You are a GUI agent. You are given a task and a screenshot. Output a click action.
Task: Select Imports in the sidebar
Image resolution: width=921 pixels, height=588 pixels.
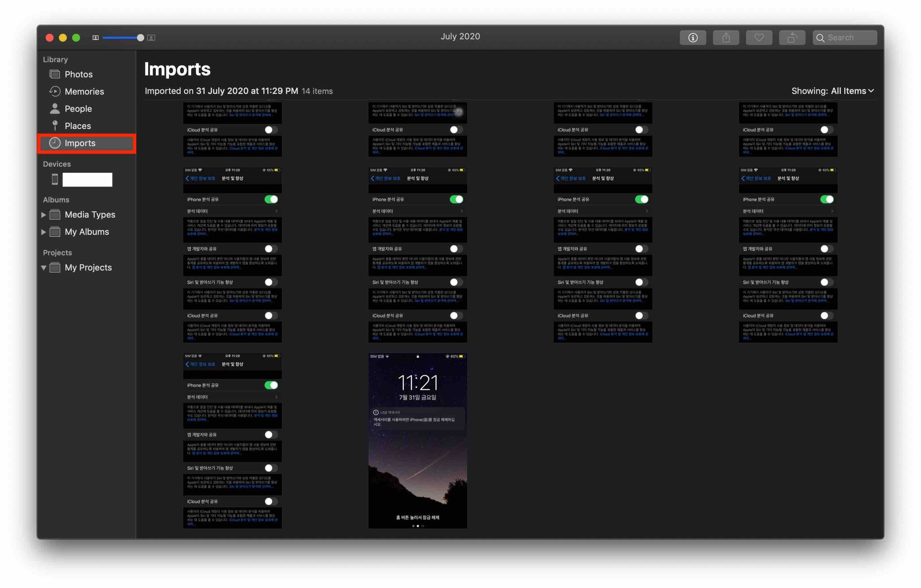coord(80,143)
